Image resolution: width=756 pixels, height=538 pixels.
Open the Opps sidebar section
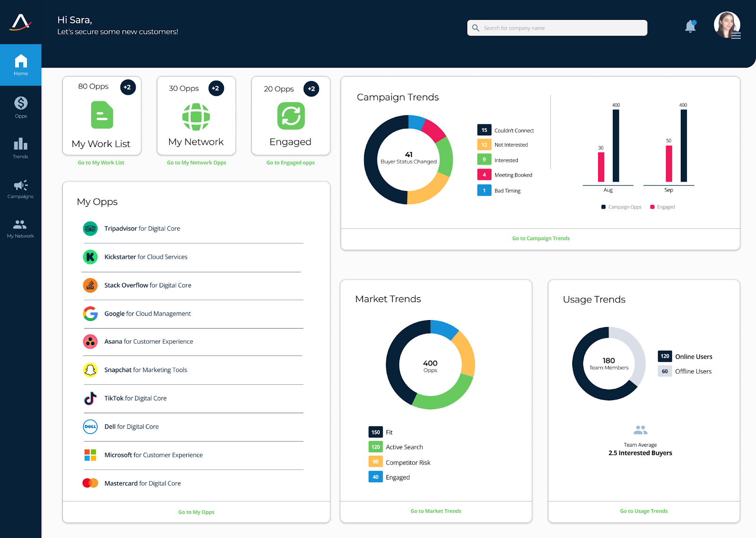pos(21,107)
